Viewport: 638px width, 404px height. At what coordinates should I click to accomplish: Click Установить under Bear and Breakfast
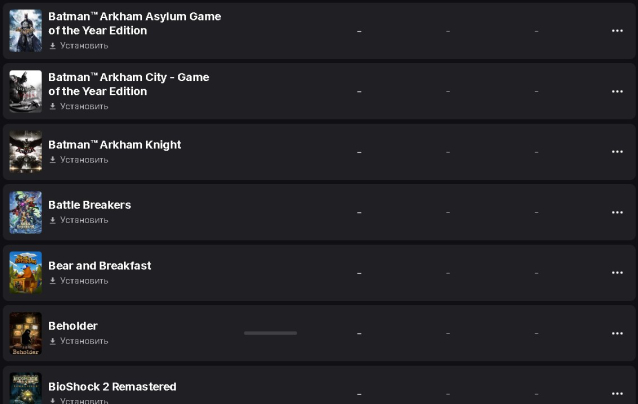tap(79, 281)
